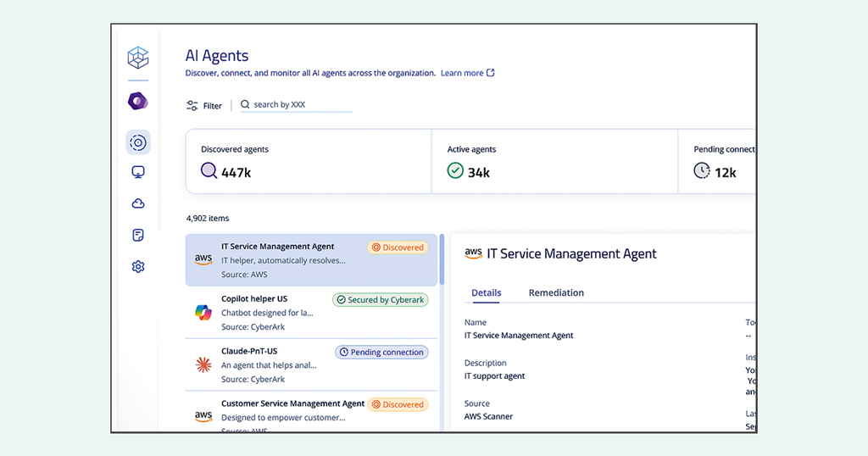Switch to the Remediation tab
The height and width of the screenshot is (456, 868).
click(556, 292)
